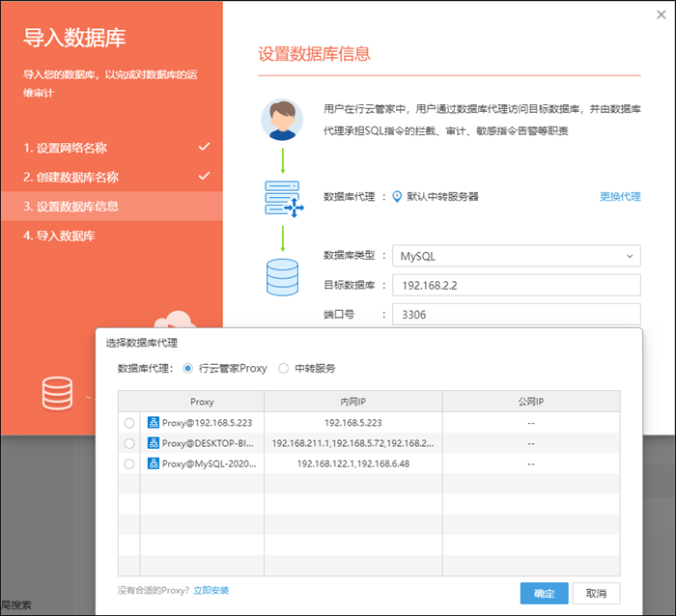Go to step 1. 设置网络名称
Viewport: 676px width, 616px height.
66,148
